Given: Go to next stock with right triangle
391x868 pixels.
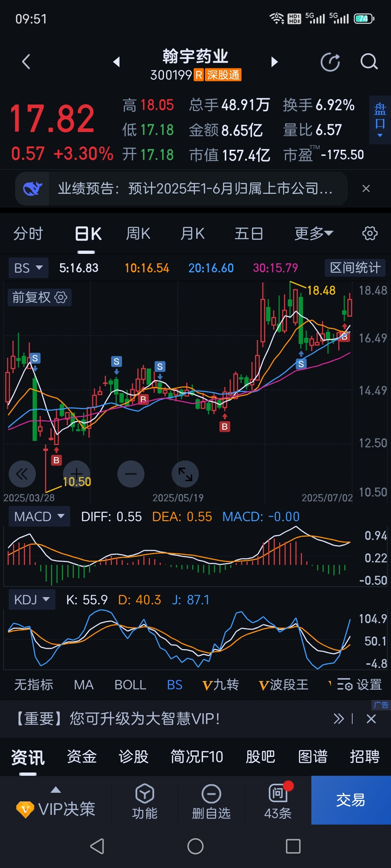Looking at the screenshot, I should [274, 62].
